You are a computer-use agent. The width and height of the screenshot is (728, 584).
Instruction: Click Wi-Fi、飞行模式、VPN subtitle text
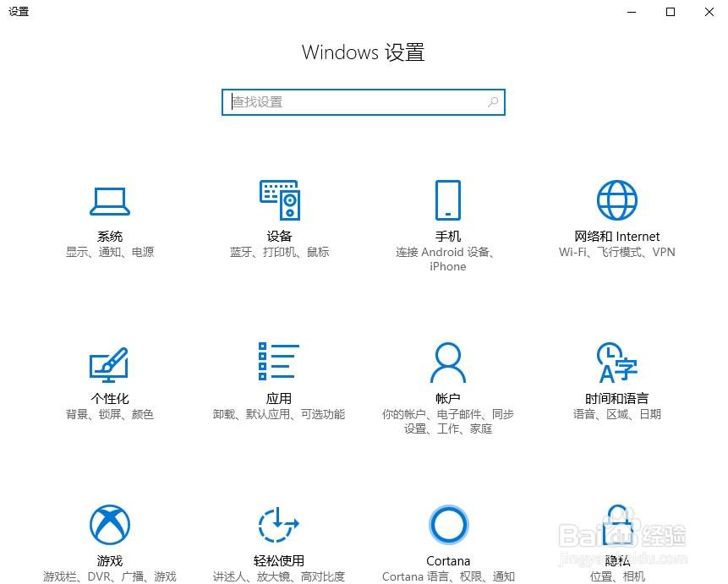616,252
